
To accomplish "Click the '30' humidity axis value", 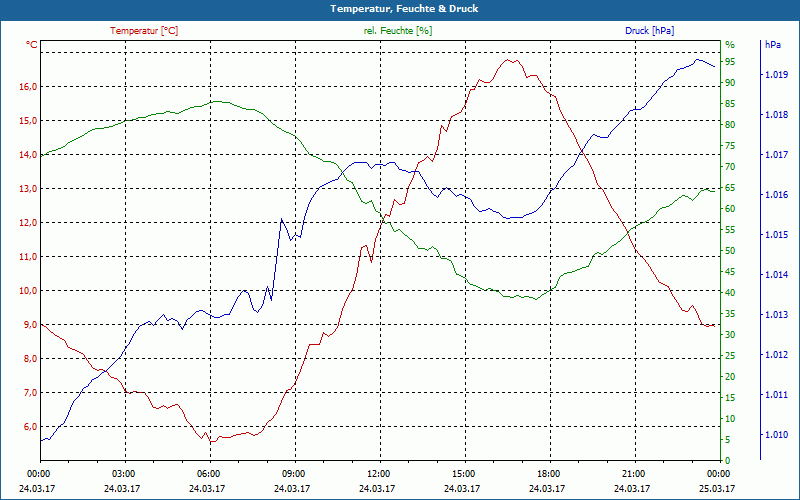I will 730,335.
